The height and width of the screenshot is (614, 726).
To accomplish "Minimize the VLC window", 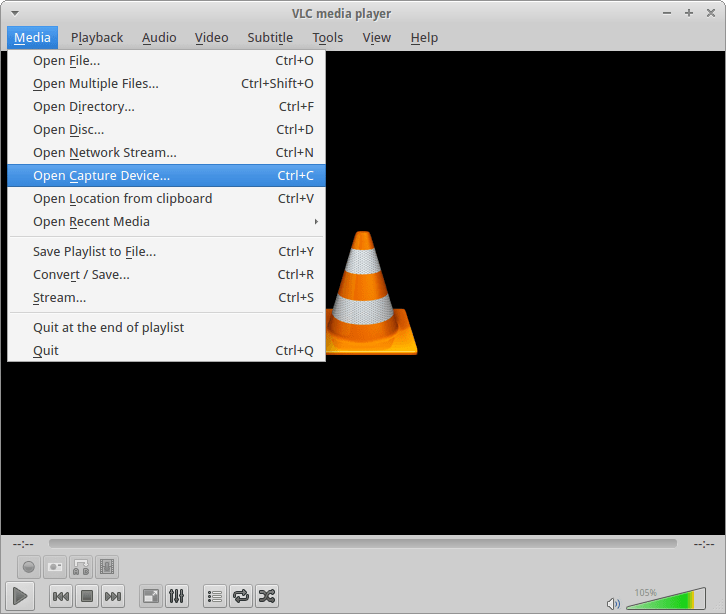I will 667,13.
